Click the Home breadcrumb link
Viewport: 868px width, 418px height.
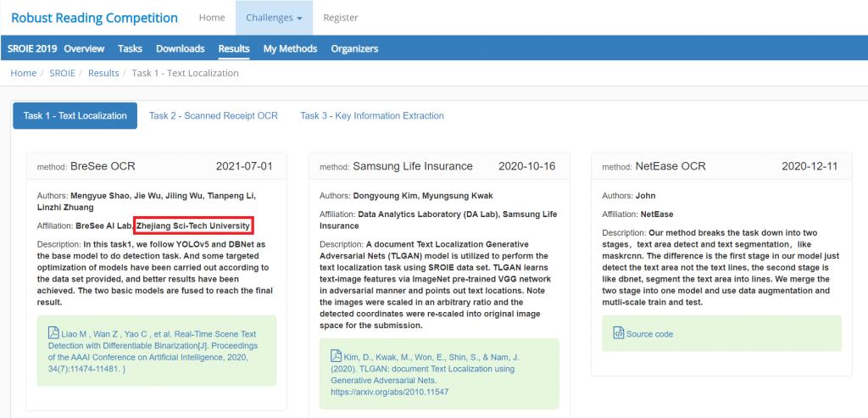point(23,73)
